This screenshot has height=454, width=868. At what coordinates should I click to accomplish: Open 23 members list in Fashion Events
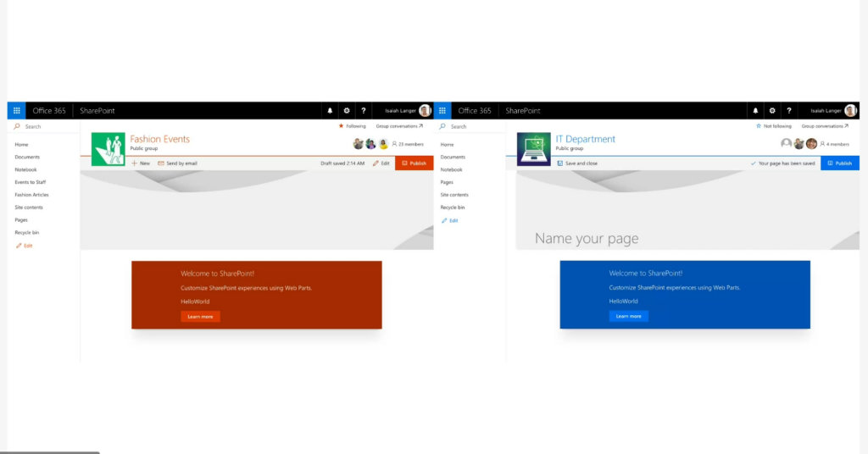coord(408,144)
